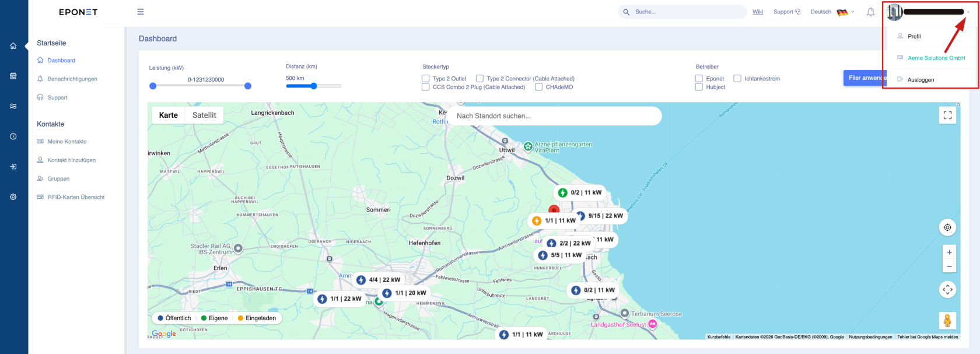
Task: Collapse the user account dropdown chevron
Action: (968, 12)
